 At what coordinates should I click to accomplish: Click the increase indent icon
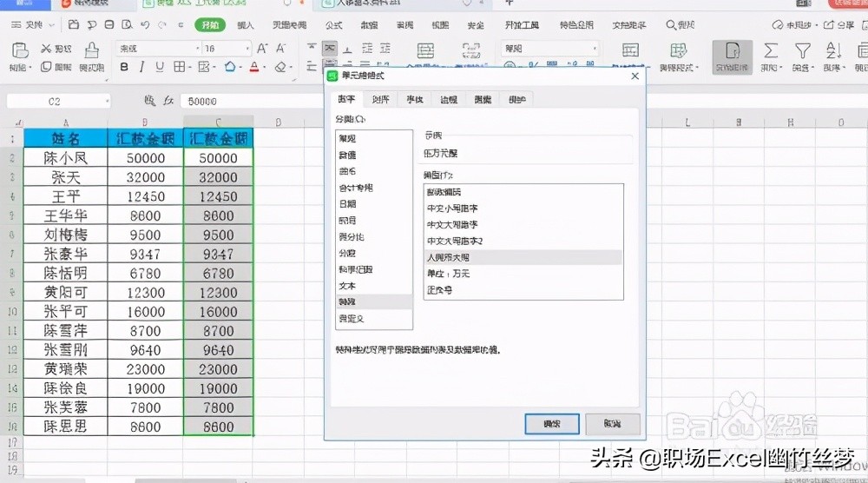385,49
